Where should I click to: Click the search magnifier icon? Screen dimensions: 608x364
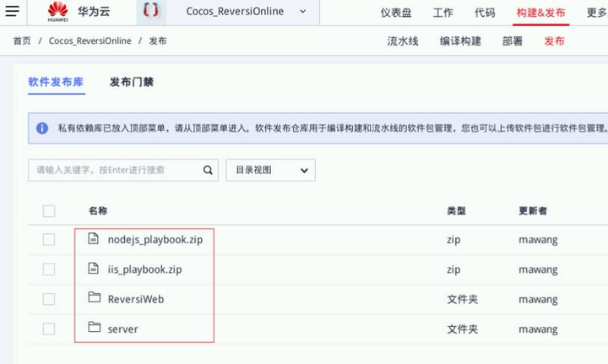pos(208,171)
